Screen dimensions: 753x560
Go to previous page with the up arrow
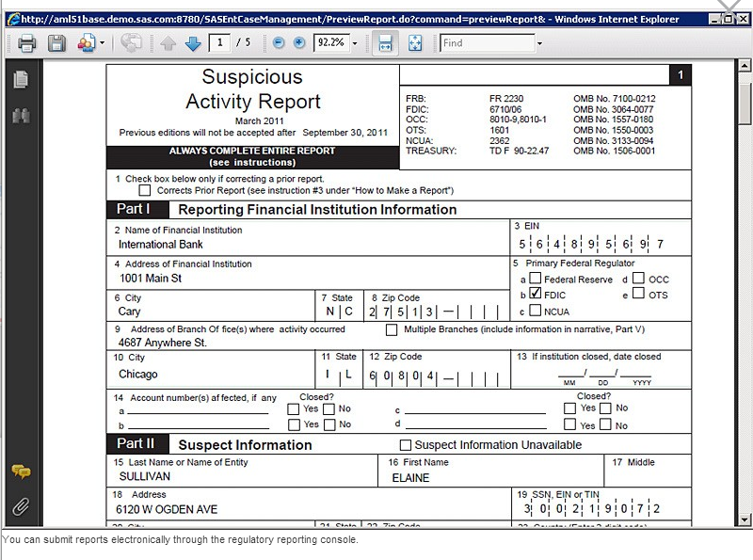pos(168,43)
